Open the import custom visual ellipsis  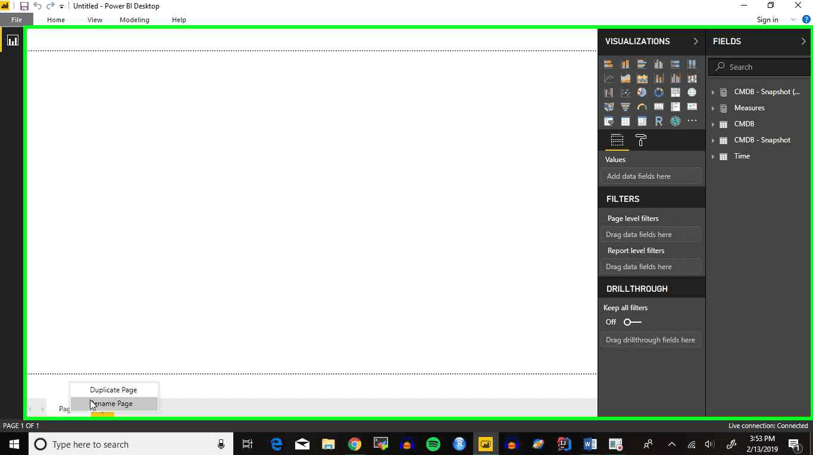click(x=692, y=121)
